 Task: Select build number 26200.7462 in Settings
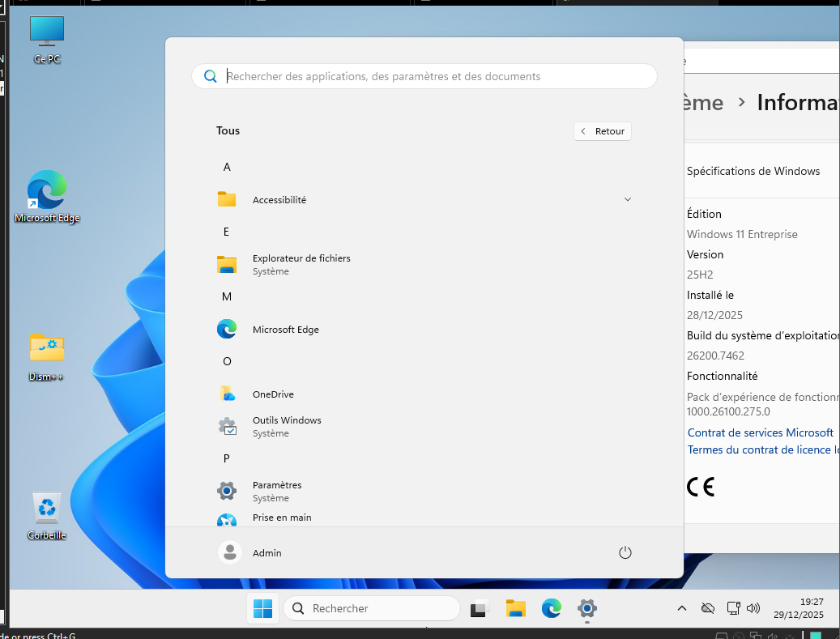[x=715, y=356]
